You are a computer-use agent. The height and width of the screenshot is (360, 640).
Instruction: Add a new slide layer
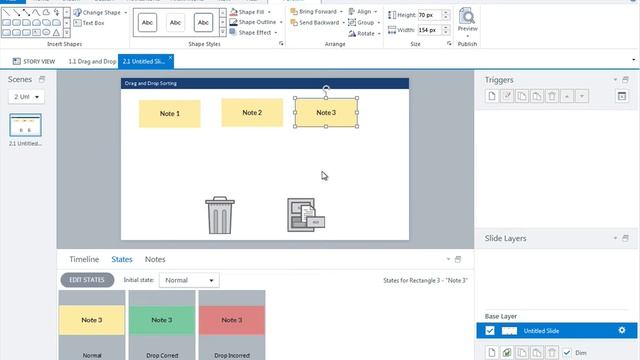(492, 353)
